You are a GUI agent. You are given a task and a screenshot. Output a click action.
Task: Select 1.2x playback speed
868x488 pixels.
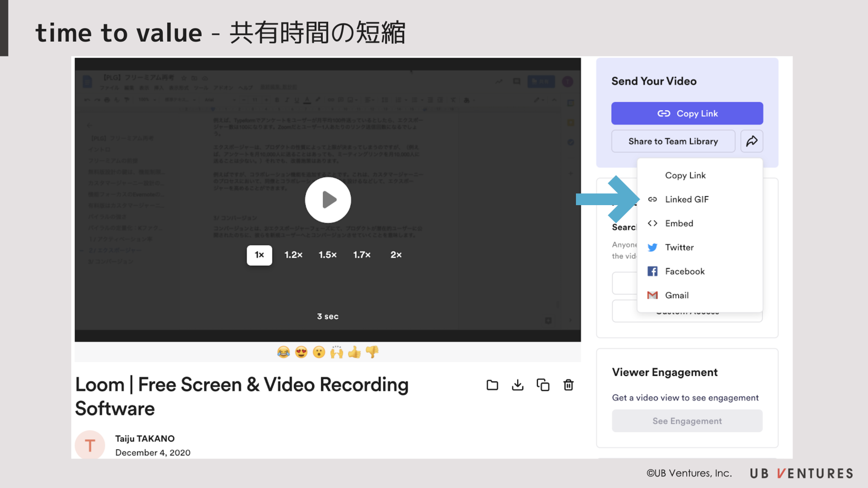click(x=293, y=255)
